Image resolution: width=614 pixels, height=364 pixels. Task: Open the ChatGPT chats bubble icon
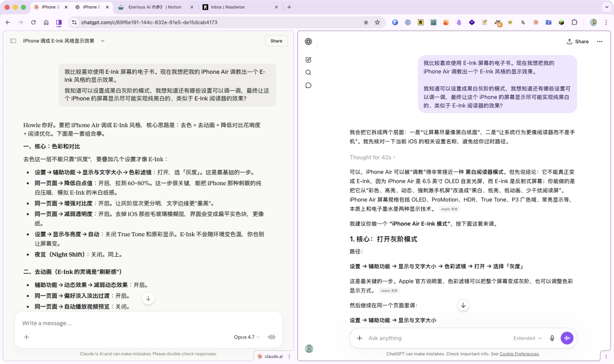tap(309, 85)
